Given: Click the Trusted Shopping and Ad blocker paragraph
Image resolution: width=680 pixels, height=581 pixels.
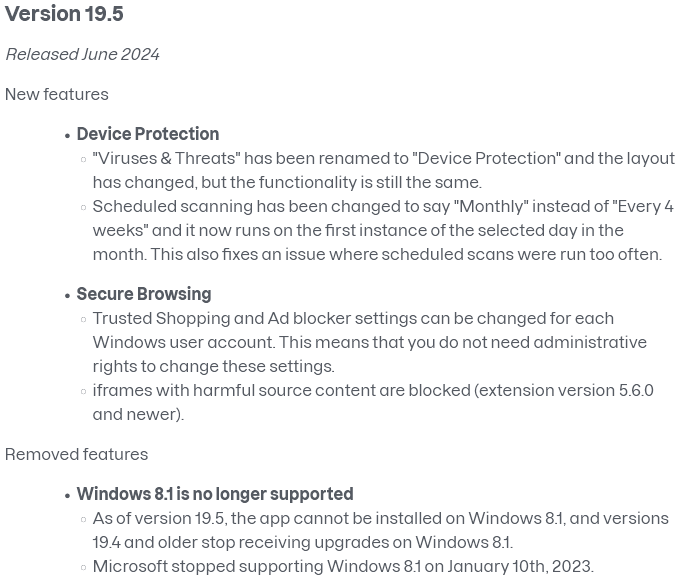Looking at the screenshot, I should tap(369, 342).
